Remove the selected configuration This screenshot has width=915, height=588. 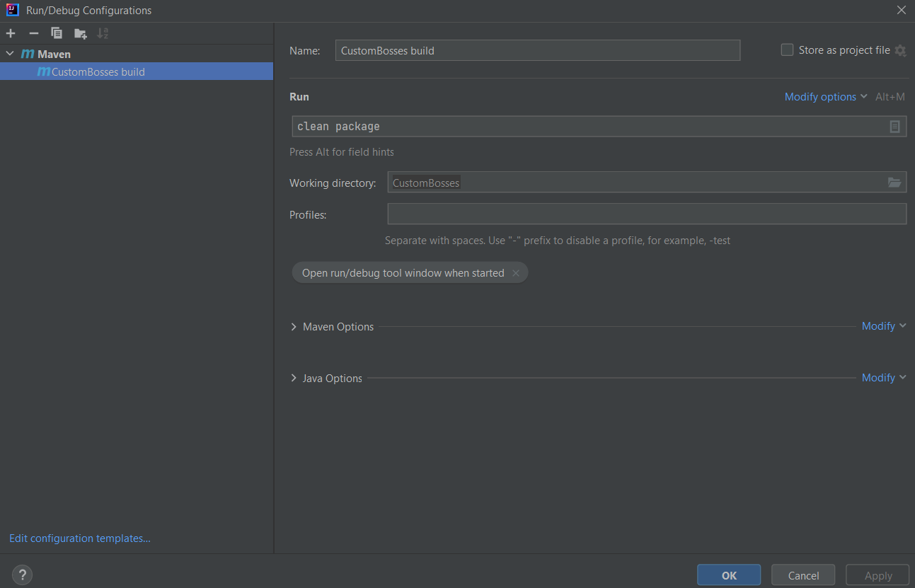point(33,33)
